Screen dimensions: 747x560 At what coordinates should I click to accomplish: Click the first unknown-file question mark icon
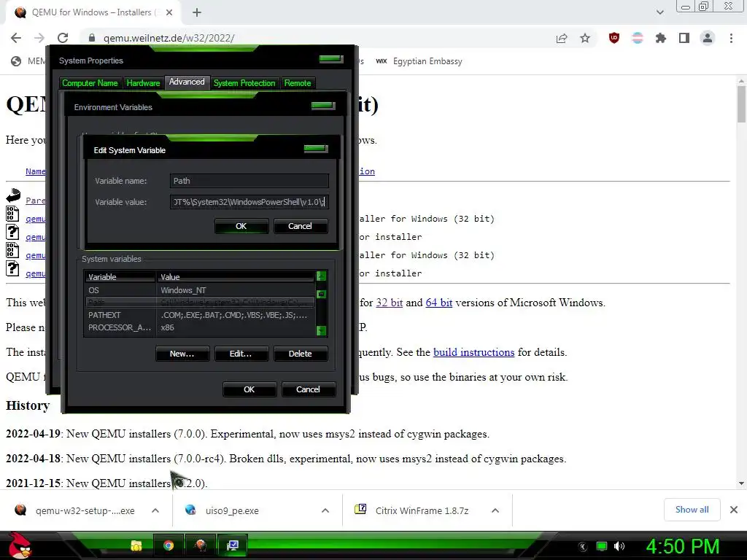pos(12,233)
